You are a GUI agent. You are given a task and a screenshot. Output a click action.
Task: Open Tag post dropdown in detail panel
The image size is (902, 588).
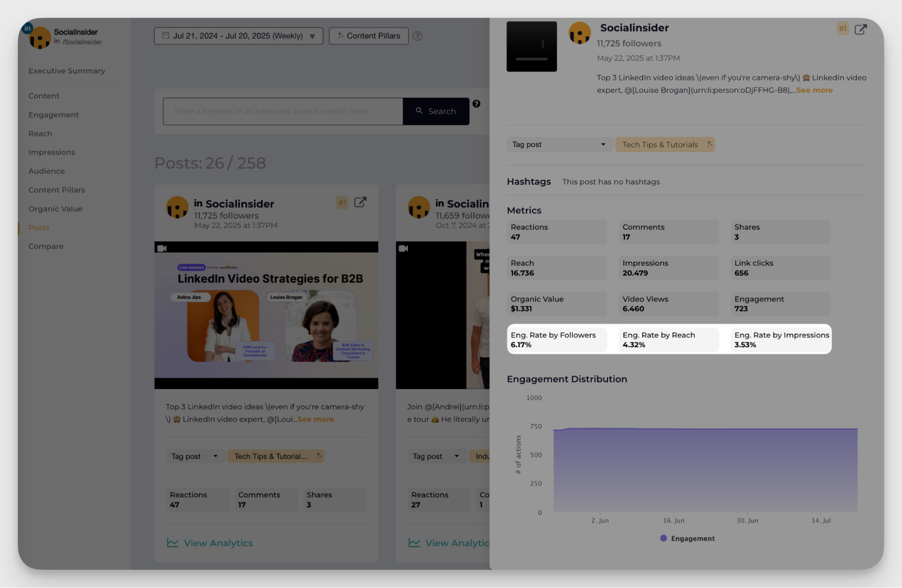point(559,144)
